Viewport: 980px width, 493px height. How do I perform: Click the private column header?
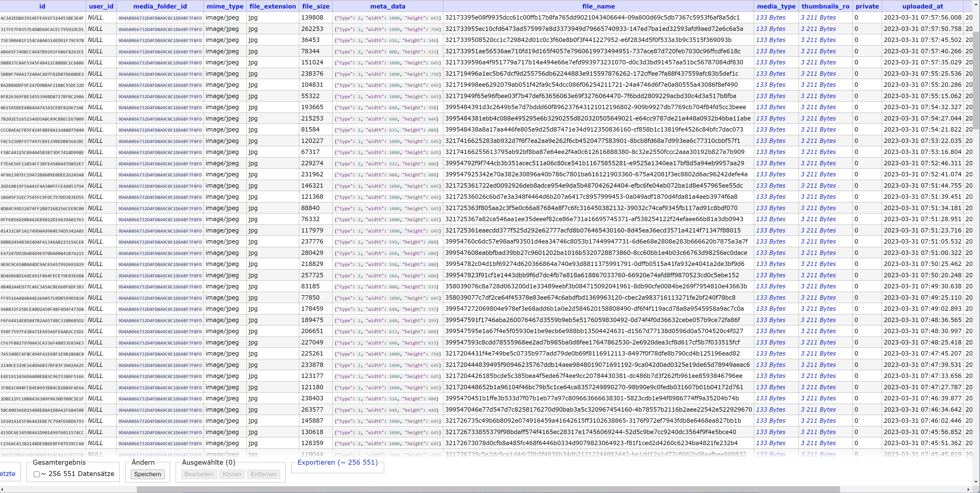867,6
